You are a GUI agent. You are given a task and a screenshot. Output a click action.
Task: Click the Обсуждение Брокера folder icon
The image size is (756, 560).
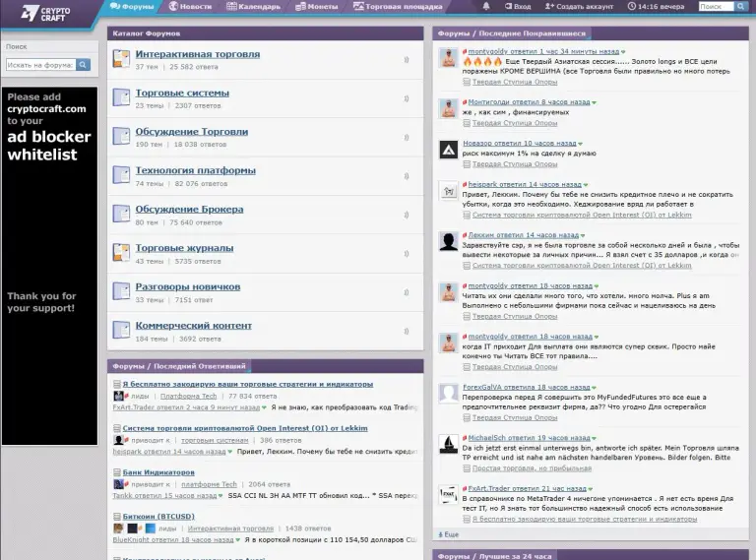(121, 214)
